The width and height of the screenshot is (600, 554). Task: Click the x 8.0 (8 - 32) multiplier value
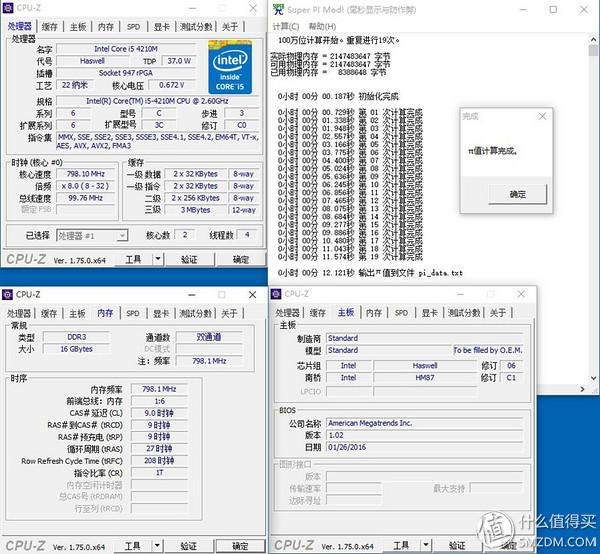(86, 186)
